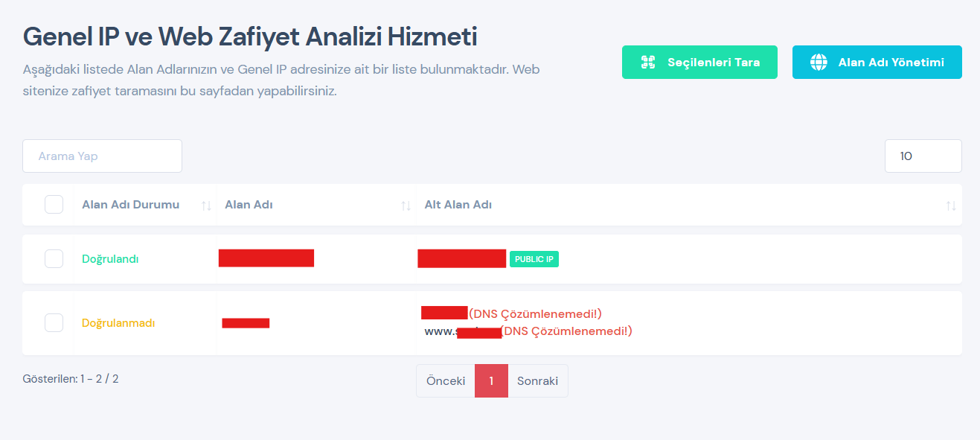The image size is (980, 440).
Task: Click the globe icon on Alan Adı Yönetimi
Action: click(817, 62)
